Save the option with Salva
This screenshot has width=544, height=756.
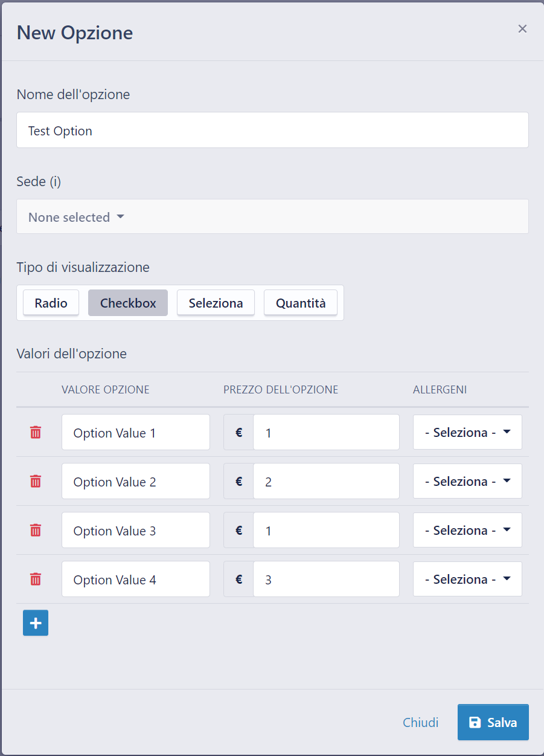point(493,722)
